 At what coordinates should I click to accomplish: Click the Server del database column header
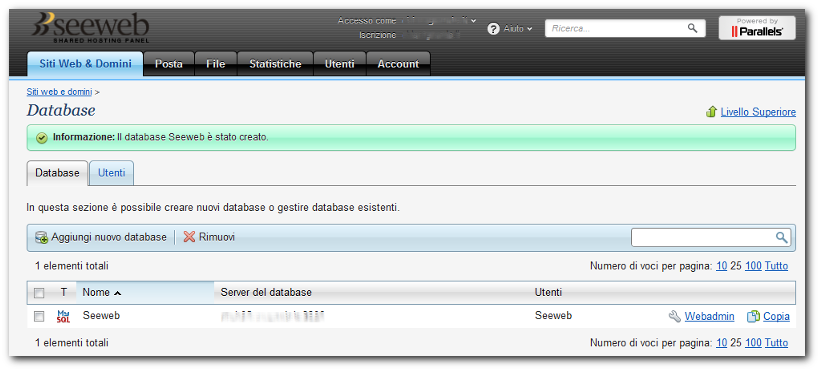coord(266,292)
